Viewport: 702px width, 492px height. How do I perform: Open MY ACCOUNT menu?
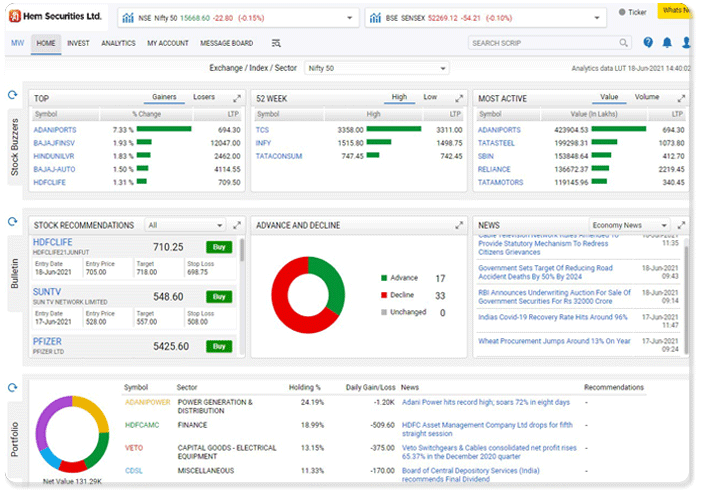tap(168, 43)
